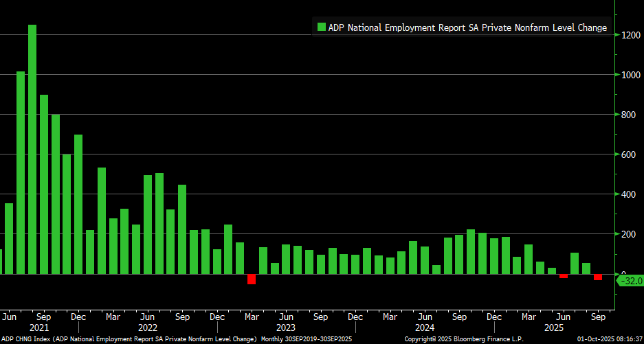
Task: Click the -32.0 last value tag
Action: (630, 282)
